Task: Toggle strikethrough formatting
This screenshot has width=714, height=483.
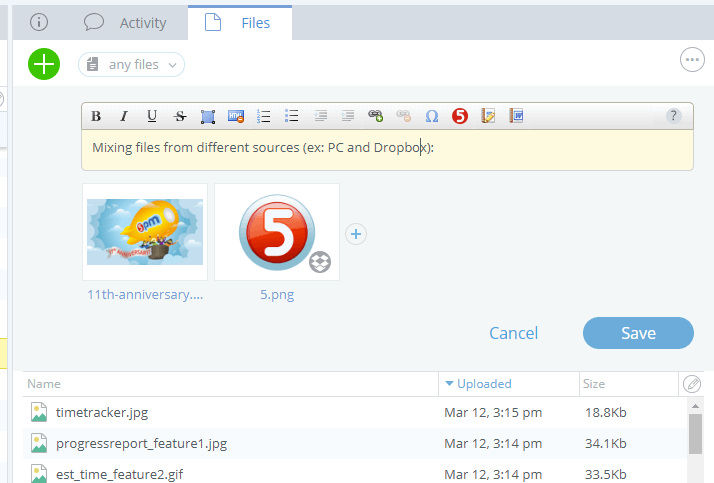Action: click(x=180, y=116)
